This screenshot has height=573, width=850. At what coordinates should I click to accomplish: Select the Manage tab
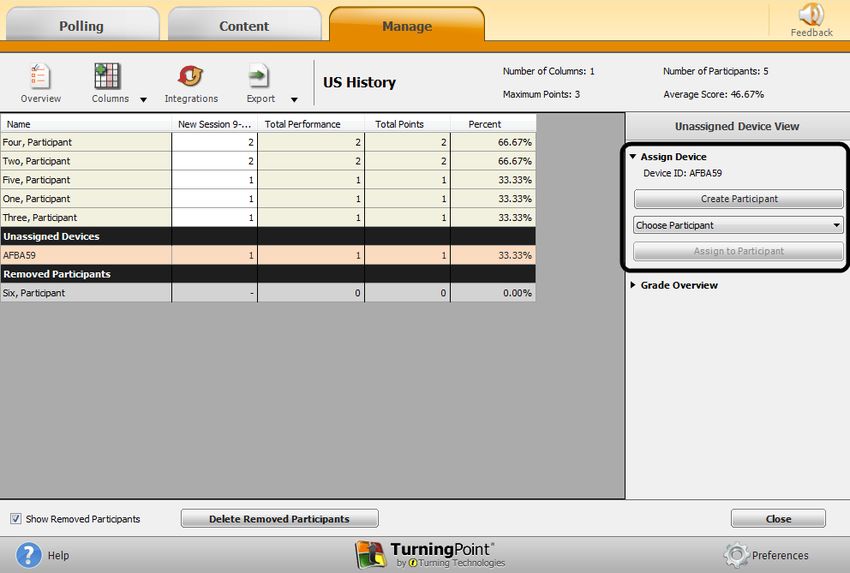[x=407, y=25]
